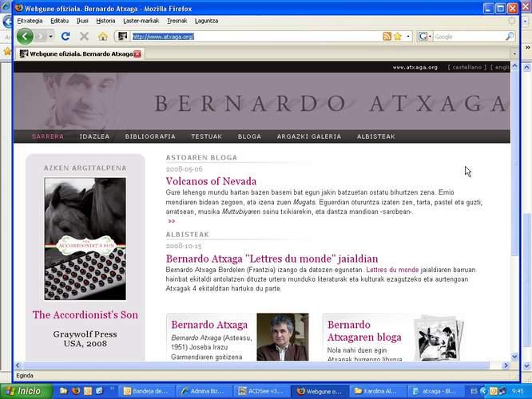This screenshot has width=532, height=399.
Task: Open the Laguntza menu
Action: coord(206,21)
